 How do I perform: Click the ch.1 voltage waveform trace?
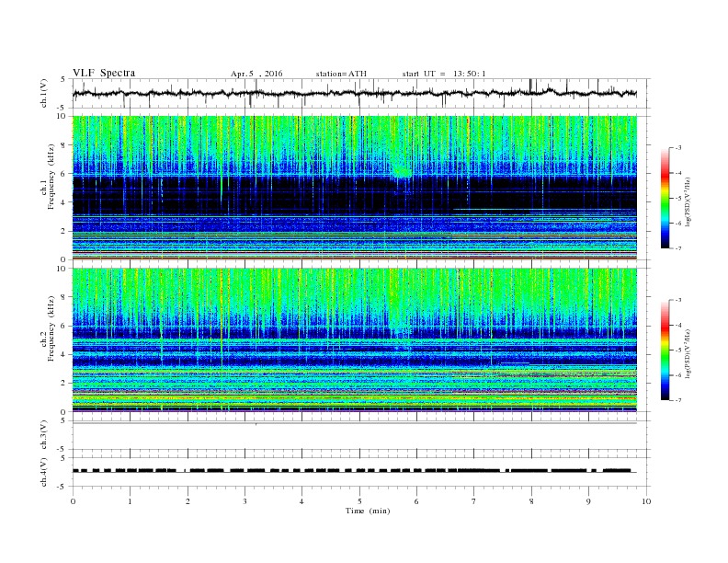(354, 93)
